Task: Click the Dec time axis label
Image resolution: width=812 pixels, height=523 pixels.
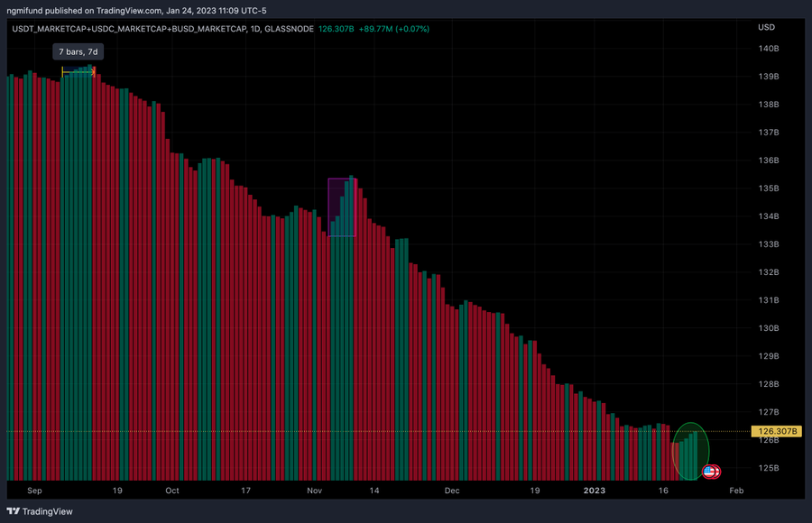Action: pos(452,491)
